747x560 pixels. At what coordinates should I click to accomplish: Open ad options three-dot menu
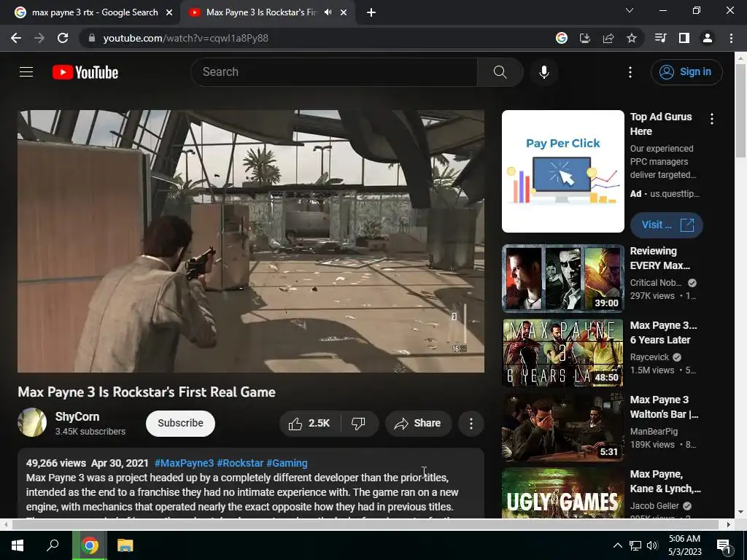click(712, 119)
